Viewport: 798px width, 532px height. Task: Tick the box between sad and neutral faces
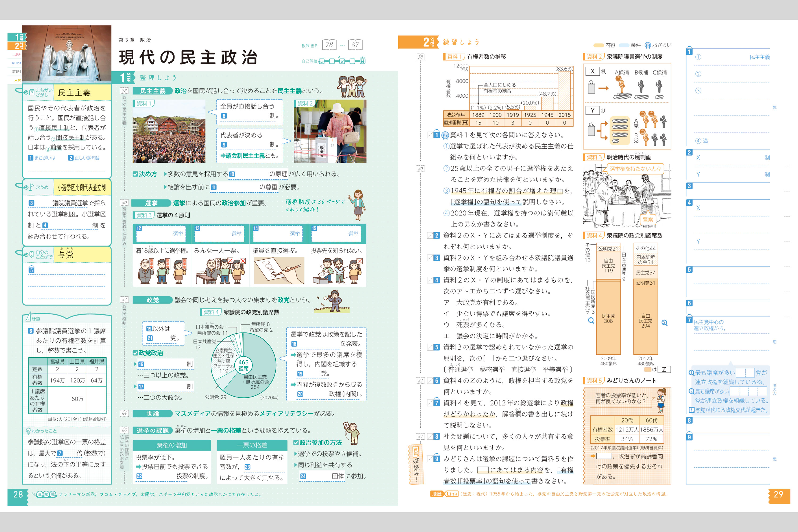[332, 61]
